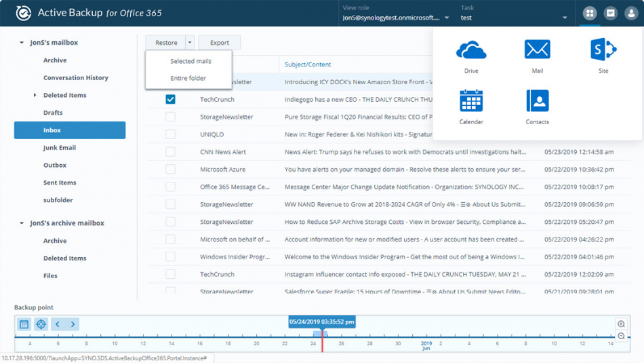Zoom in the timeline
Screen dimensions: 644x363
click(x=622, y=324)
